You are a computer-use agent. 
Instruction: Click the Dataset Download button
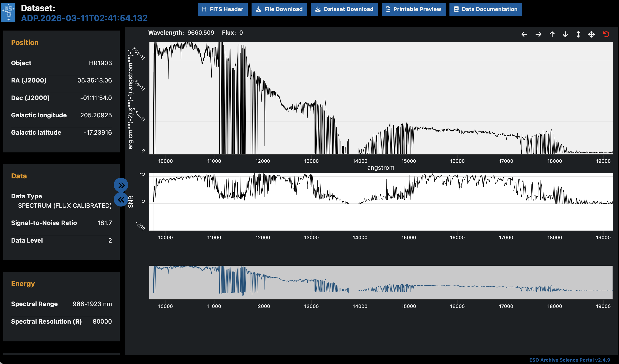344,9
